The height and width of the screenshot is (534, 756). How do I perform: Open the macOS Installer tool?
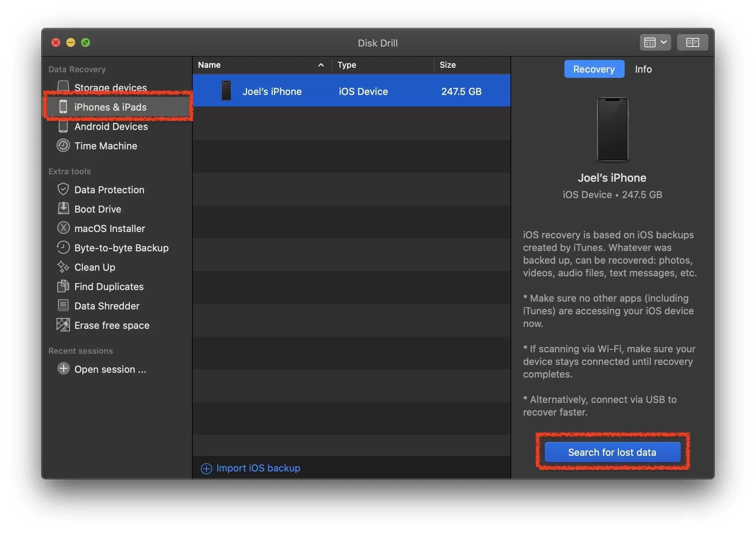coord(110,228)
